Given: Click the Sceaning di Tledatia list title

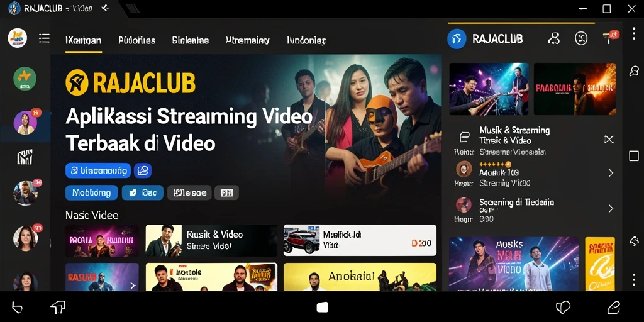Looking at the screenshot, I should coord(517,203).
